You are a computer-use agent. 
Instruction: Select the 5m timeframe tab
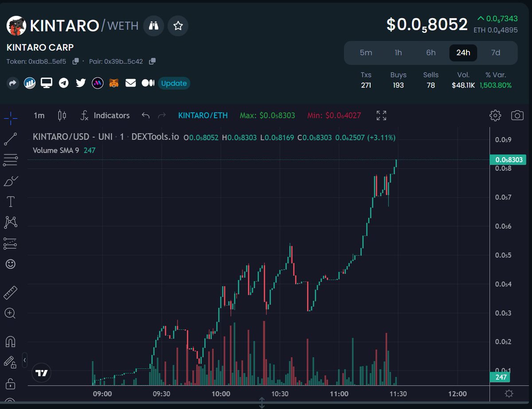(x=366, y=53)
